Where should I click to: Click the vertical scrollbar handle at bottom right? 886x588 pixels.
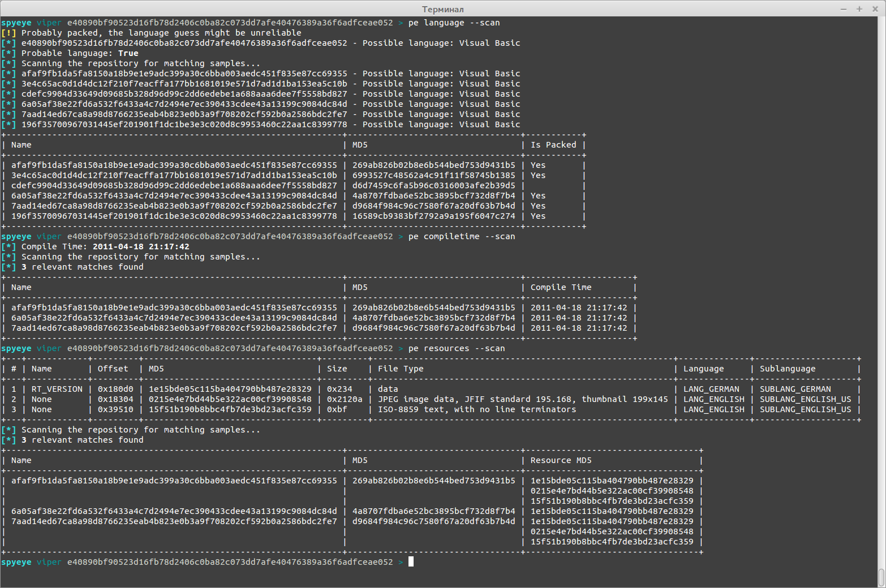[881, 578]
